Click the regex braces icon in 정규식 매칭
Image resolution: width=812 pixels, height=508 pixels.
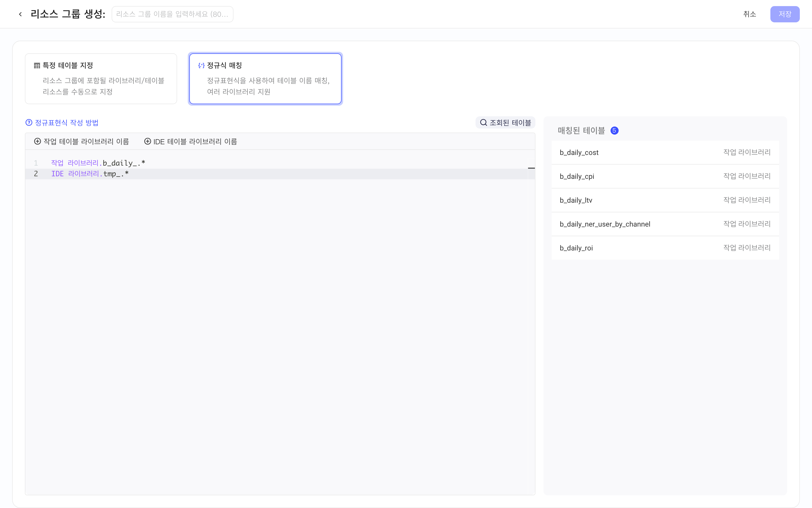click(201, 66)
